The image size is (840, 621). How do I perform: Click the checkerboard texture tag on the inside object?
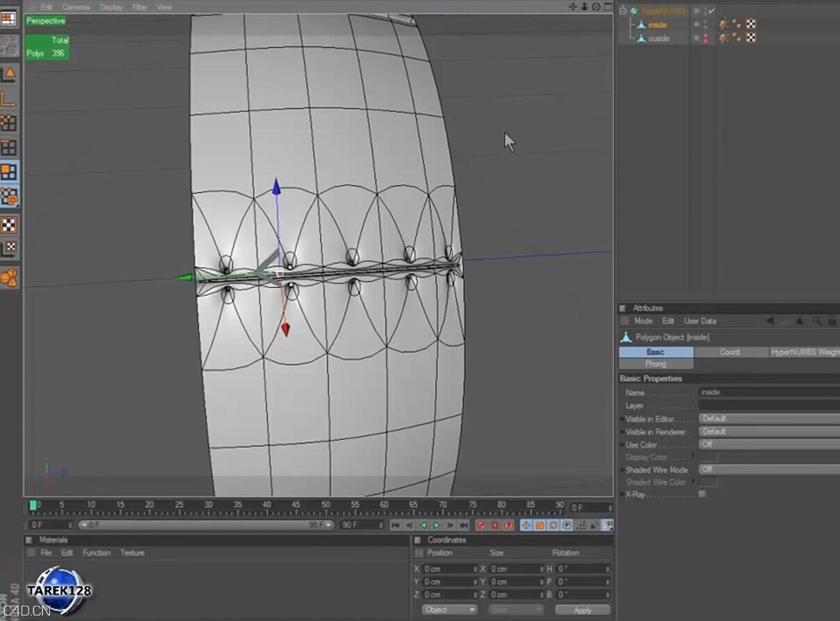coord(751,24)
